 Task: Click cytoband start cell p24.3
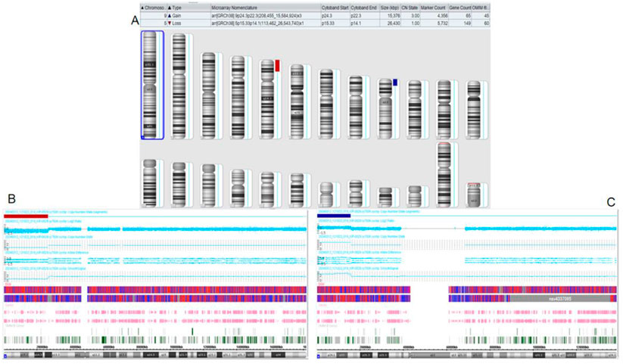(335, 16)
